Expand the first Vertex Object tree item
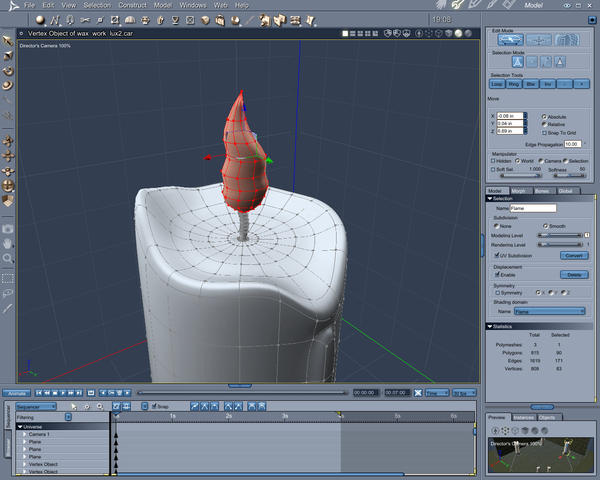Image resolution: width=600 pixels, height=480 pixels. (x=24, y=464)
